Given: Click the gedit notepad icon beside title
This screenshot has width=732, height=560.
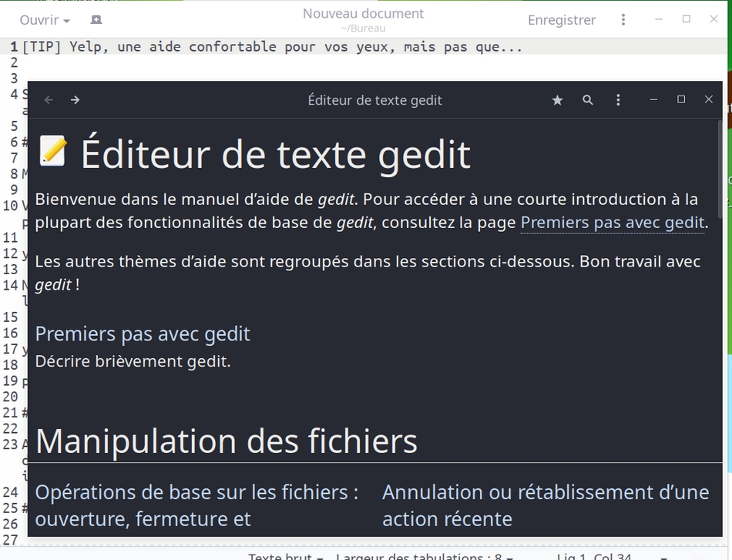Looking at the screenshot, I should point(53,151).
